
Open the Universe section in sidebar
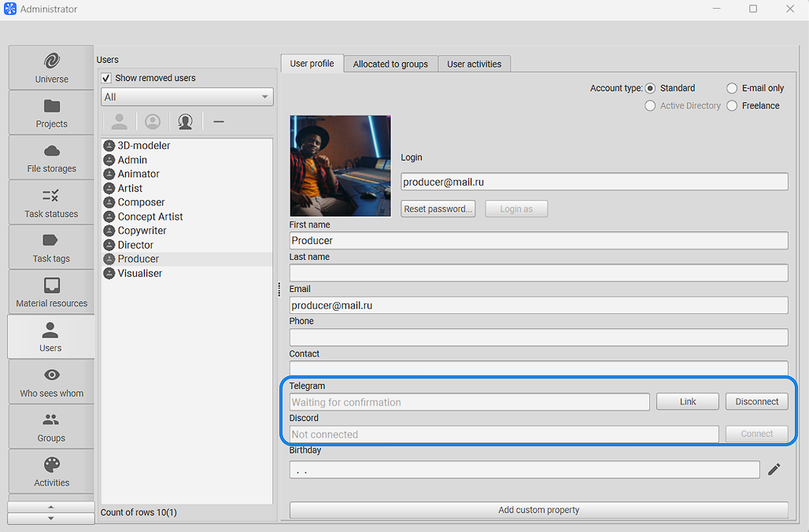click(51, 68)
